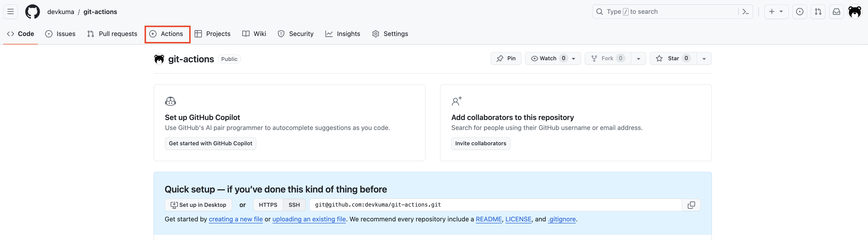Open the Pull requests tab
This screenshot has height=240, width=868.
tap(112, 34)
